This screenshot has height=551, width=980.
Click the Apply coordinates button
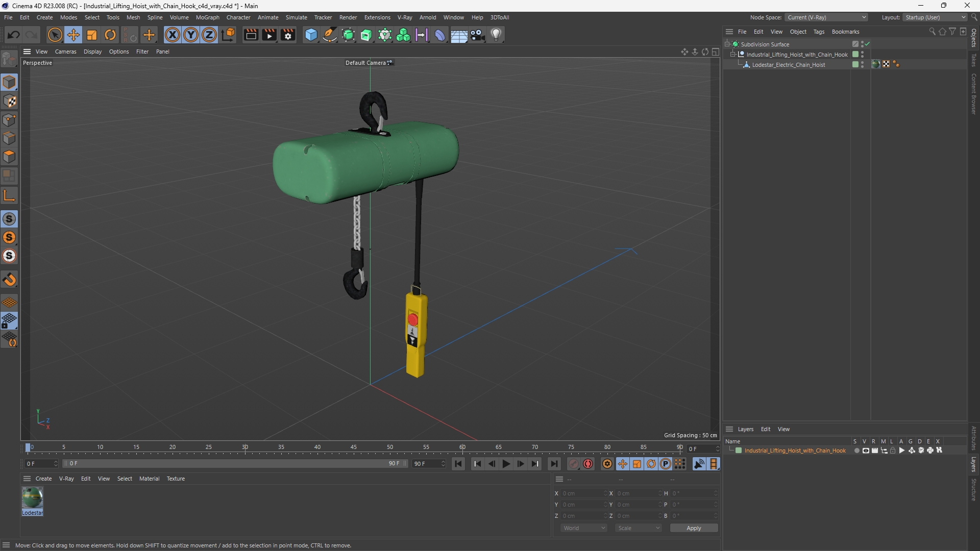pos(694,528)
